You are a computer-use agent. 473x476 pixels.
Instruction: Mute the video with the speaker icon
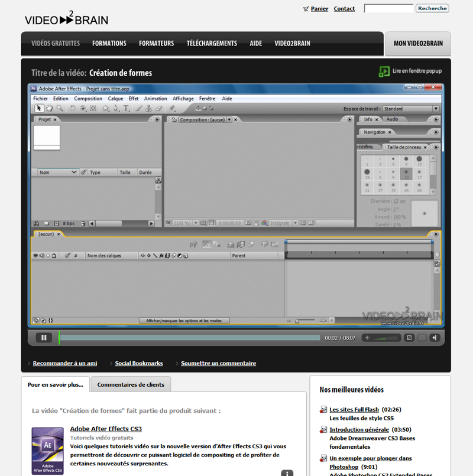[367, 338]
